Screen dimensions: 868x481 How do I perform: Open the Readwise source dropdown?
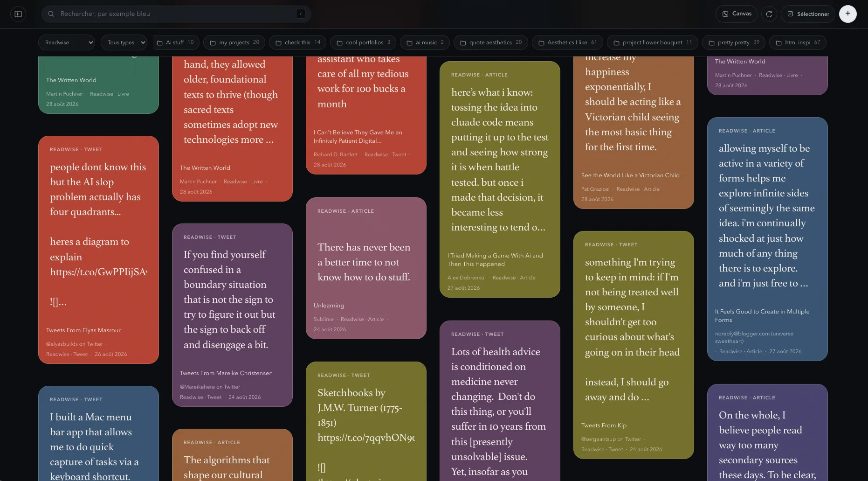[67, 42]
